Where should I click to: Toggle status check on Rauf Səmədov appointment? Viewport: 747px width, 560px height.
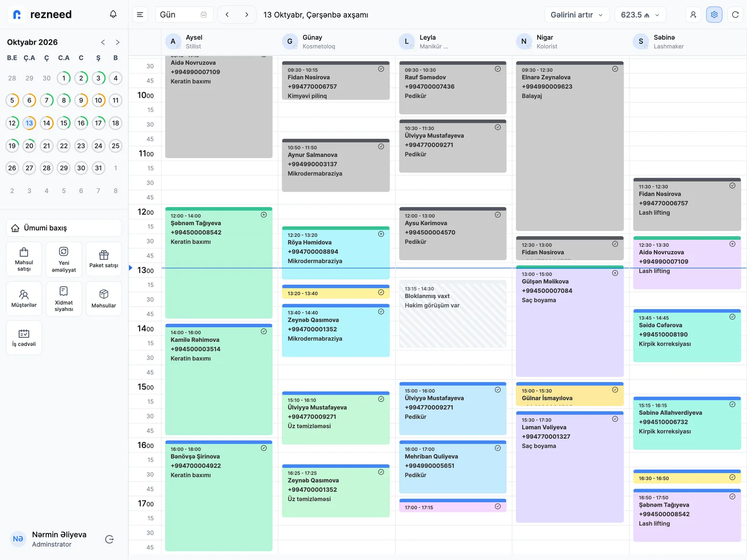[498, 69]
